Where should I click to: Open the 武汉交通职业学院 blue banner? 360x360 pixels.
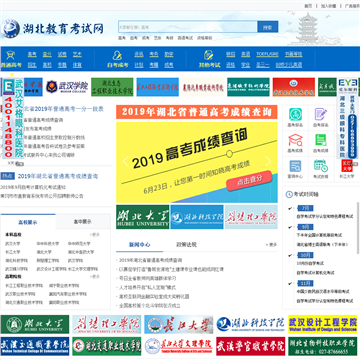35,346
